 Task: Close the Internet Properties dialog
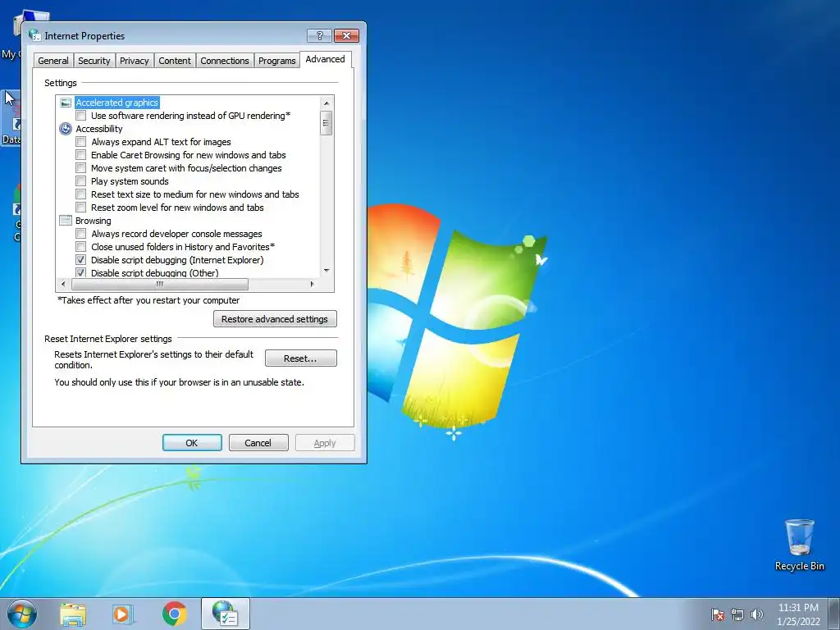click(346, 35)
